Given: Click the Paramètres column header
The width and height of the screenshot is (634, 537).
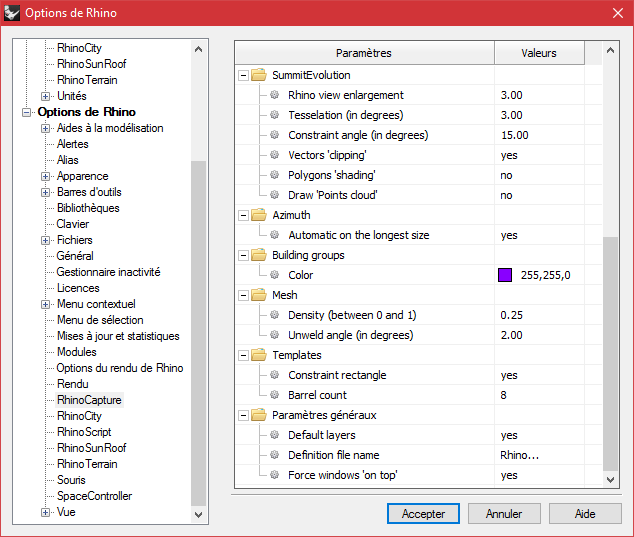Looking at the screenshot, I should click(364, 53).
